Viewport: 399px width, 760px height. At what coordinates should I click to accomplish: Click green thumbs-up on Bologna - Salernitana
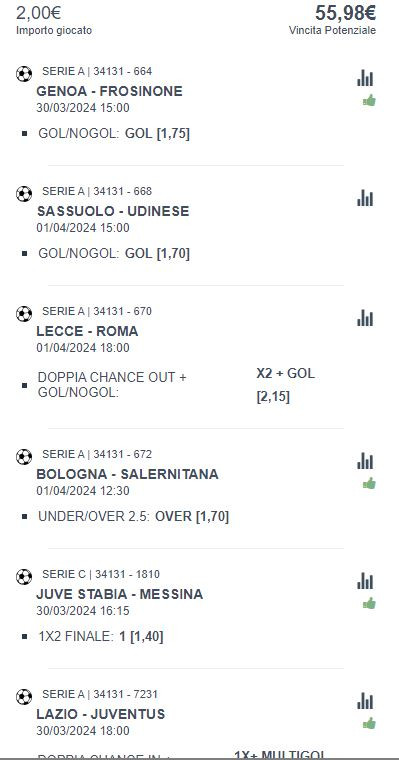(x=369, y=483)
